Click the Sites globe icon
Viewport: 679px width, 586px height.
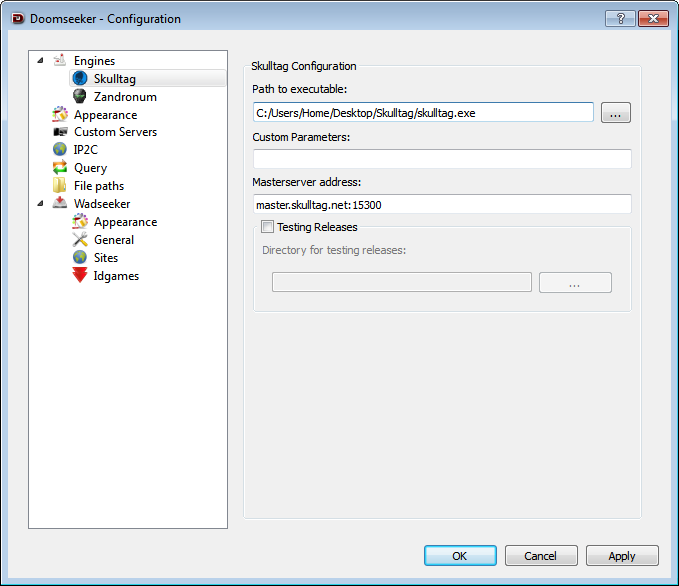(x=80, y=257)
